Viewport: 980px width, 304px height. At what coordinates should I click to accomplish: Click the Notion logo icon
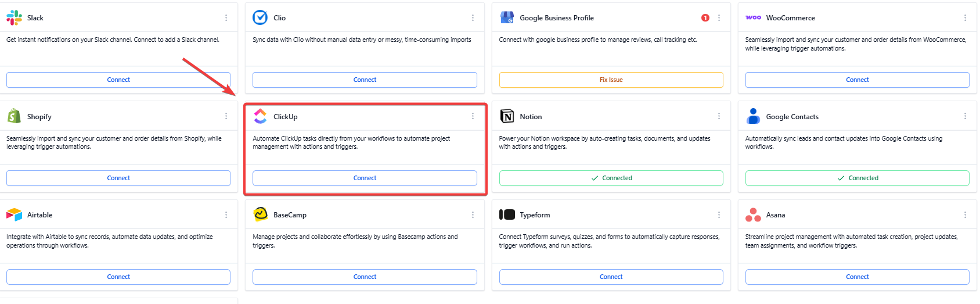tap(507, 116)
